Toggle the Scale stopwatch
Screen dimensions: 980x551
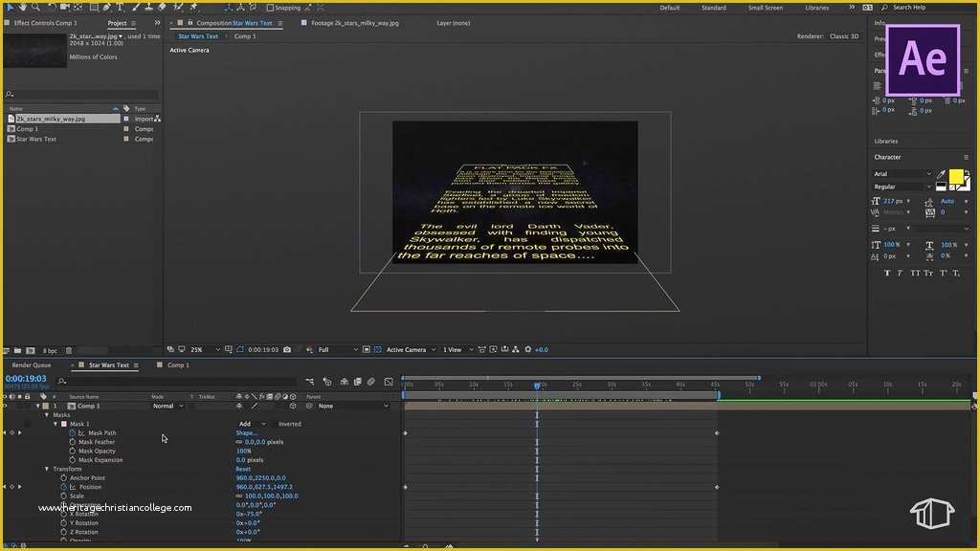64,496
